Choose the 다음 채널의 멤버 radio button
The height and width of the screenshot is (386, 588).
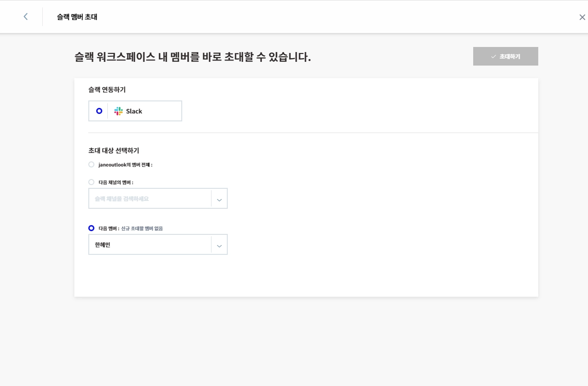(x=91, y=182)
